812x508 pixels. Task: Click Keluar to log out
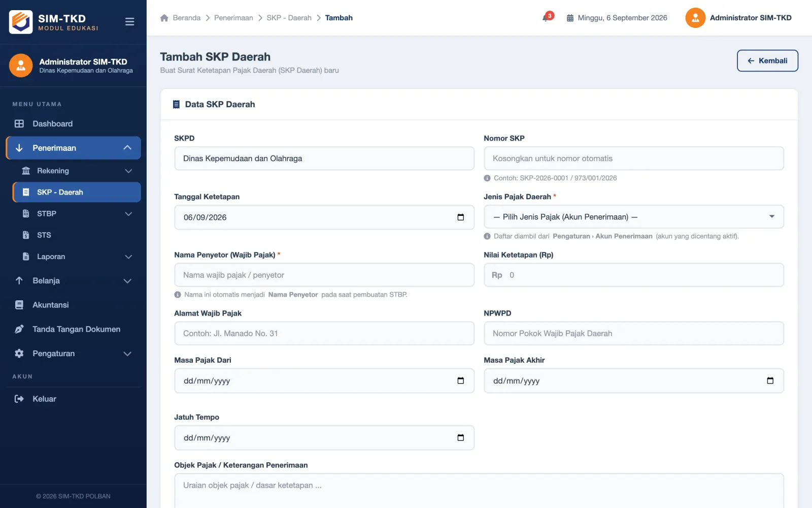point(73,399)
